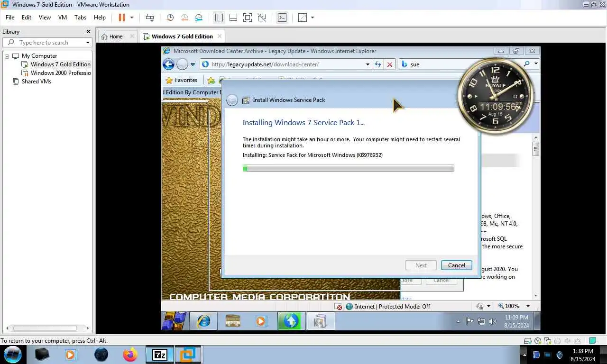Screen dimensions: 607x364
Task: Open the guest Windows 7 Start button
Action: click(x=174, y=321)
